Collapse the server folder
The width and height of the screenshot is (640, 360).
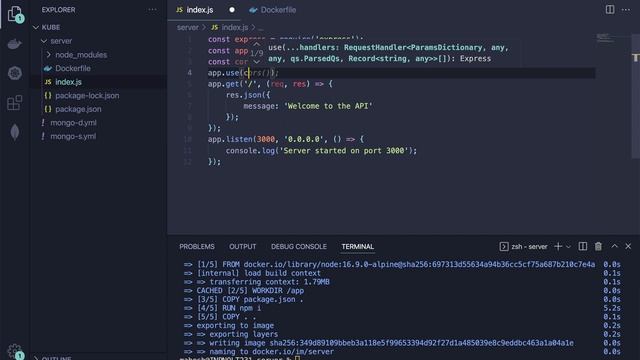44,41
